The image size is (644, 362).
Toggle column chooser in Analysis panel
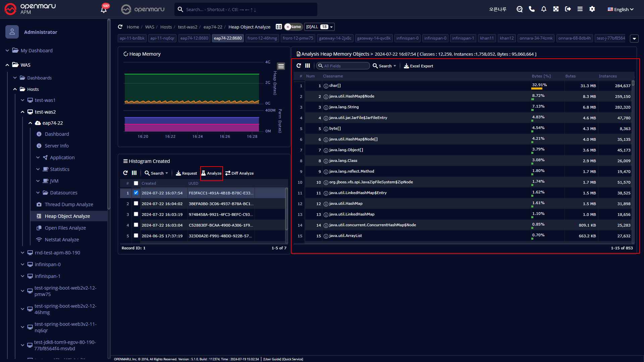308,66
